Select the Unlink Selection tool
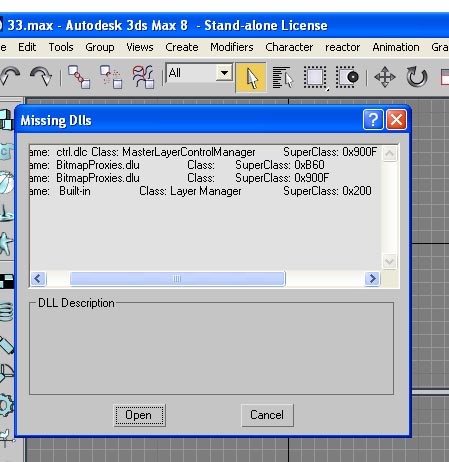Image resolution: width=449 pixels, height=462 pixels. click(x=111, y=77)
